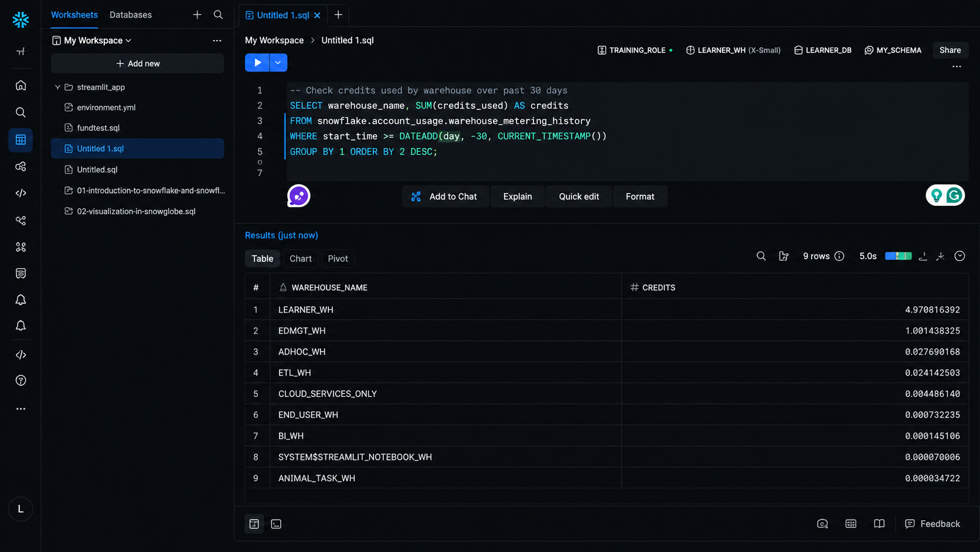The height and width of the screenshot is (552, 980).
Task: Open Projects worksheets grid icon in sidebar
Action: click(x=21, y=140)
